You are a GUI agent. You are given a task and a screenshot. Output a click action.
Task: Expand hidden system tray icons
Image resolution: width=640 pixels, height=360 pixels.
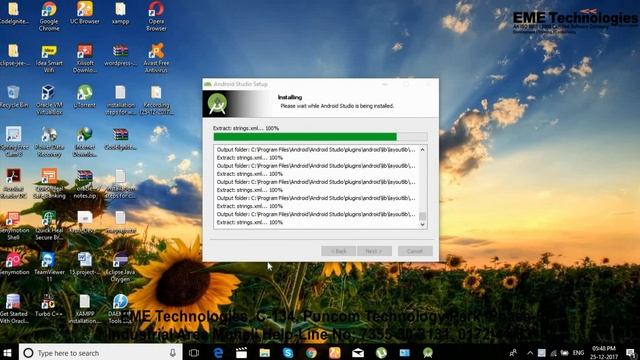529,353
